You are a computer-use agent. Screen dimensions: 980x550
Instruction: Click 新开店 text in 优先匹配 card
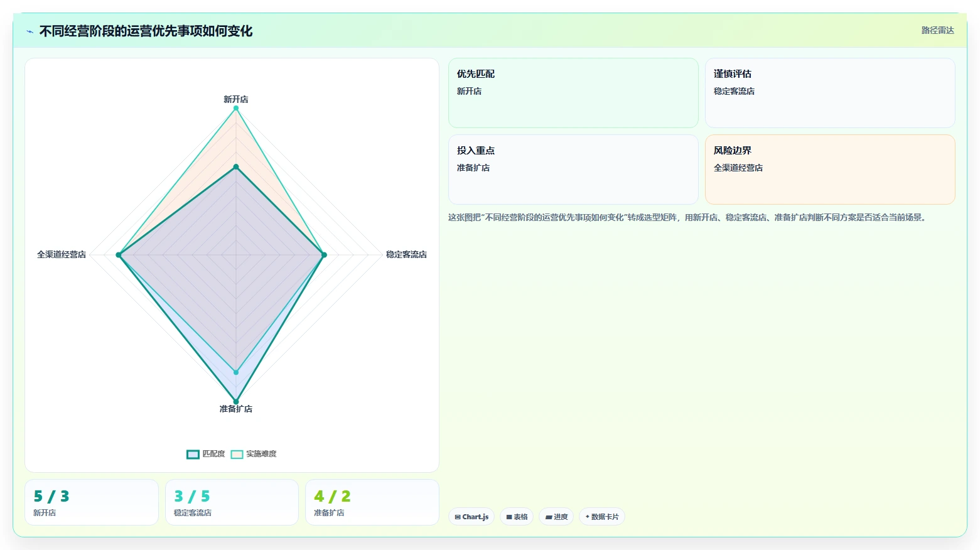[x=469, y=91]
